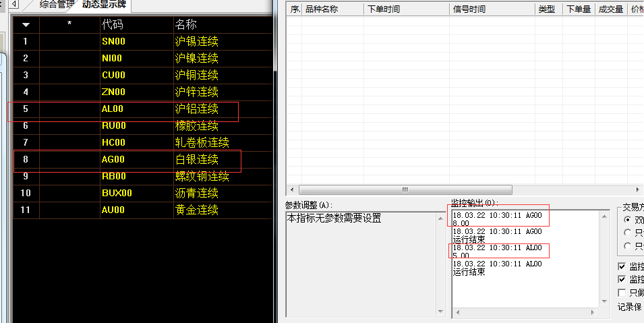
Task: Select row name 白银连续
Action: pos(196,159)
